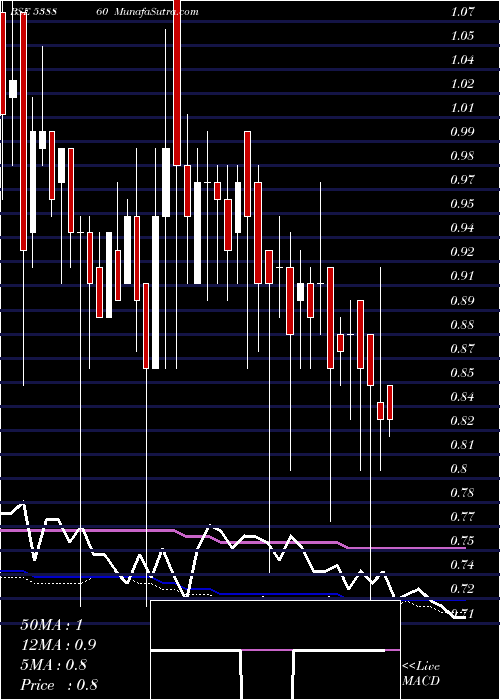Open the MACD inset chart box

coord(275,650)
